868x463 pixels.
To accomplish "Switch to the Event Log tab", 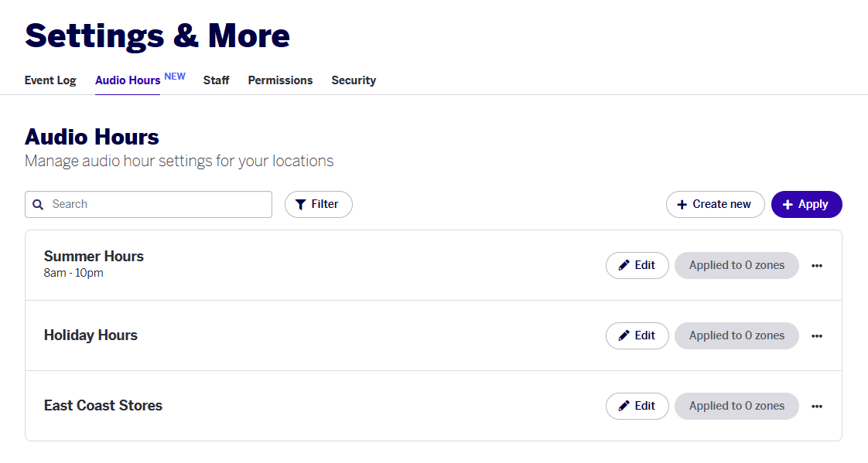I will coord(50,80).
